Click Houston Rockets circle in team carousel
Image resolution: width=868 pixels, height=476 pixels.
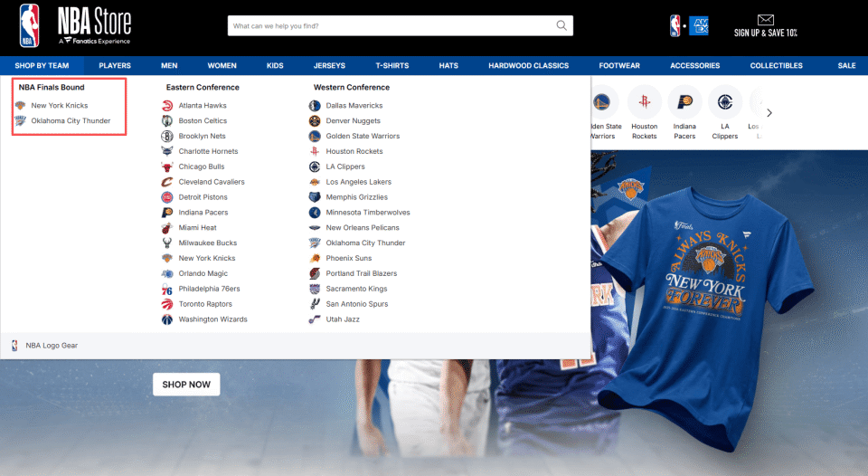(645, 102)
